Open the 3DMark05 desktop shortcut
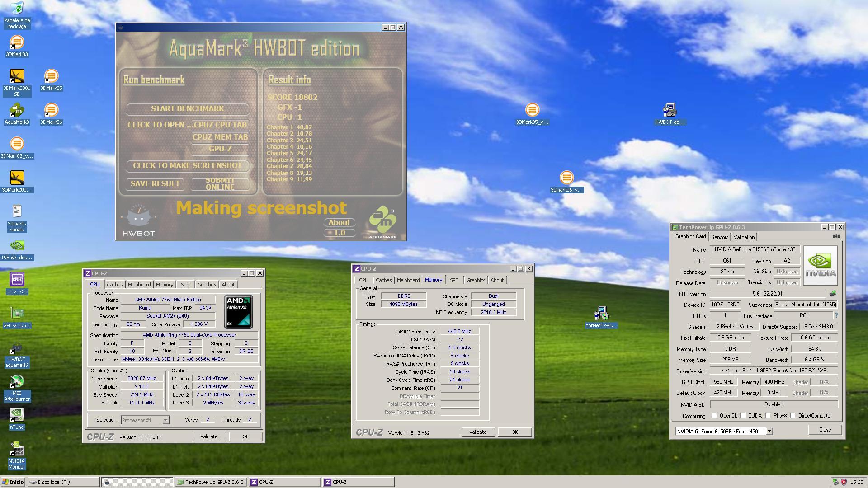 (x=51, y=80)
